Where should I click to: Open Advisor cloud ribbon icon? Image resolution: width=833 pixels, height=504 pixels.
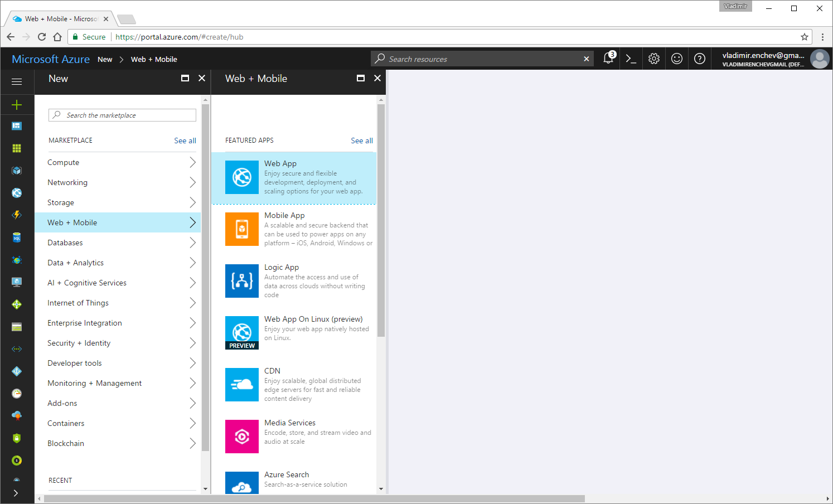17,416
